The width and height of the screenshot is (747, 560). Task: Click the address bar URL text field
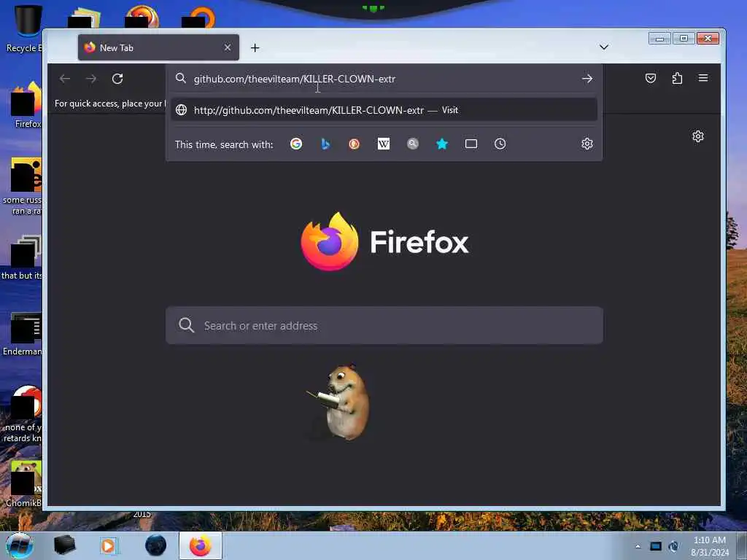coord(384,79)
